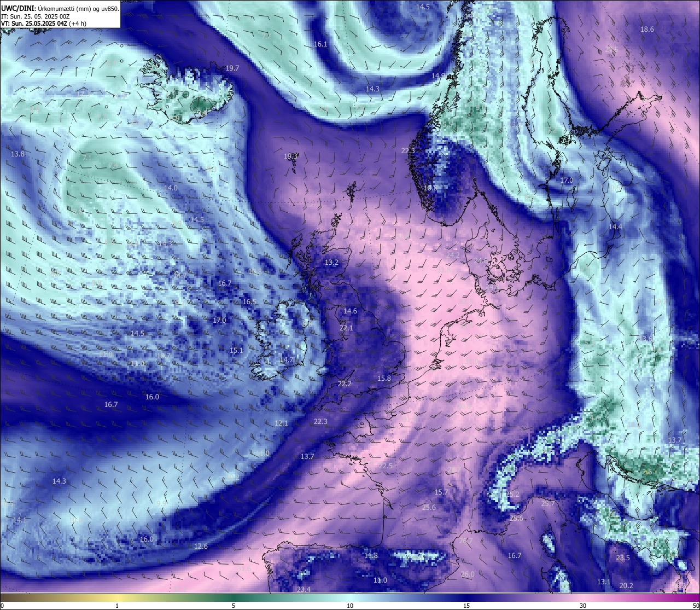This screenshot has width=700, height=610.
Task: Click the 12.6 value on the map
Action: pyautogui.click(x=201, y=547)
